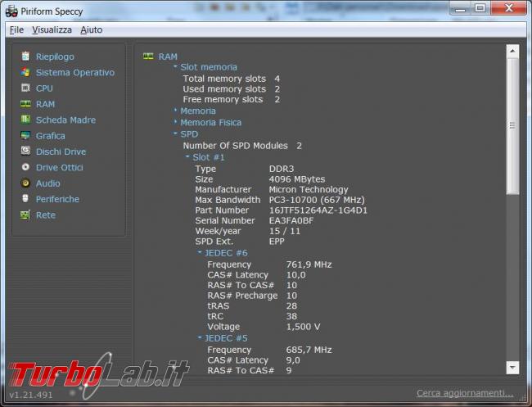Click part number 16JTF51264AZ-1G4D1
532x407 pixels.
318,210
